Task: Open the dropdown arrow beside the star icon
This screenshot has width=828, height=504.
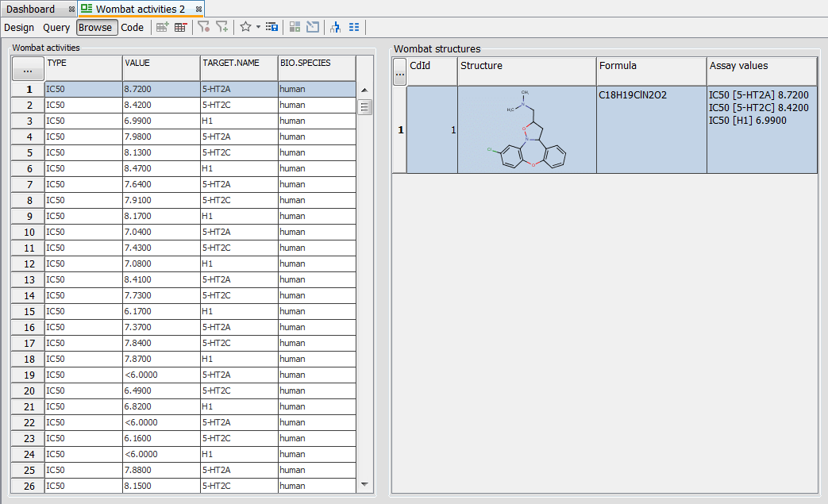Action: [258, 27]
